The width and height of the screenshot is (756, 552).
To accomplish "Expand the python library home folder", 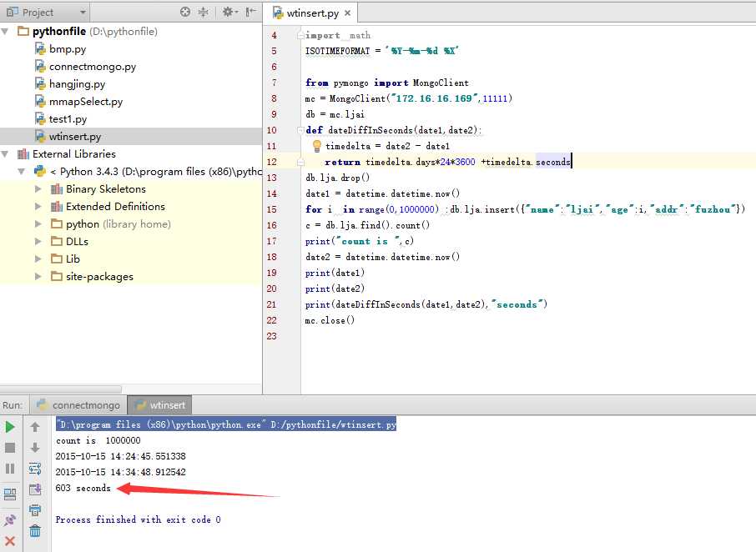I will tap(38, 224).
